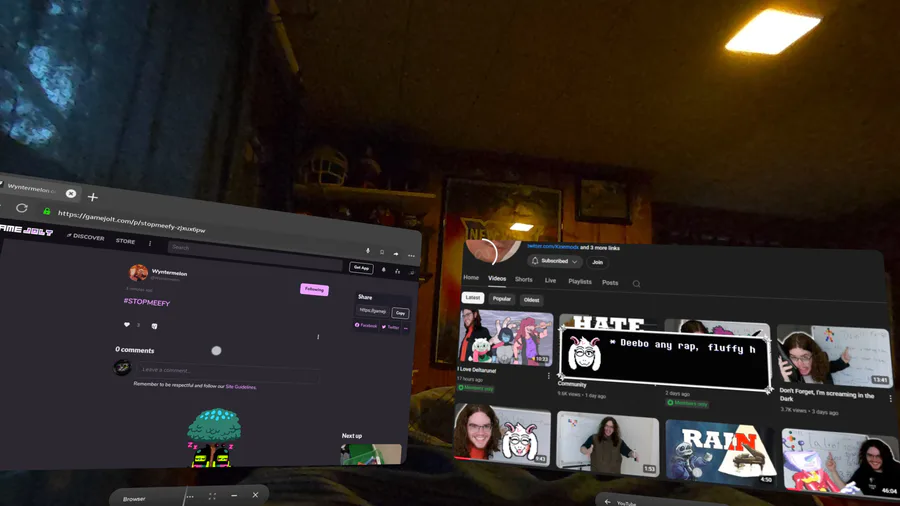This screenshot has height=506, width=900.
Task: Open the Wyntermelon username link
Action: (x=169, y=273)
